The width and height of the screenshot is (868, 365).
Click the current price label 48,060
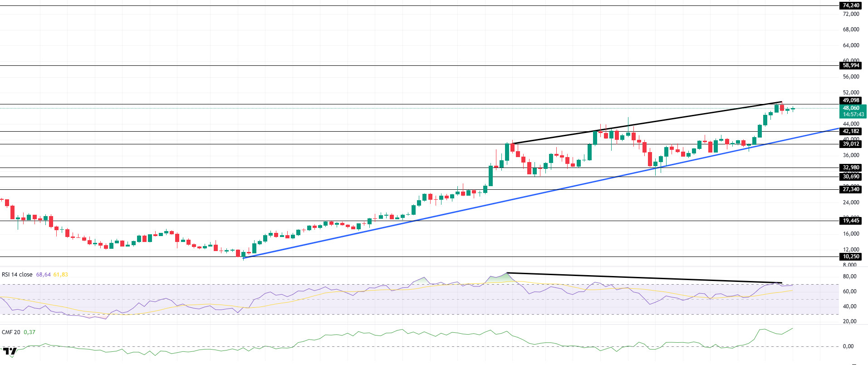(853, 108)
